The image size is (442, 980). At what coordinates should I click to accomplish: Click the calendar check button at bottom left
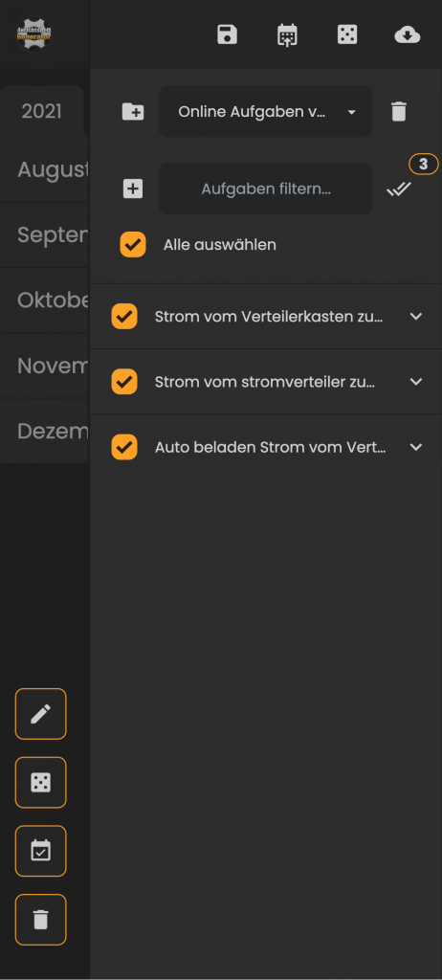[40, 851]
